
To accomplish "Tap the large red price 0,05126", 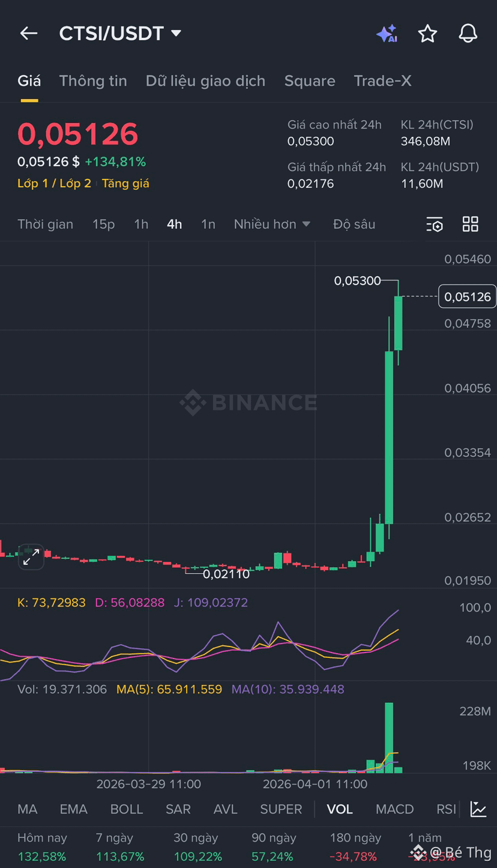I will 78,134.
